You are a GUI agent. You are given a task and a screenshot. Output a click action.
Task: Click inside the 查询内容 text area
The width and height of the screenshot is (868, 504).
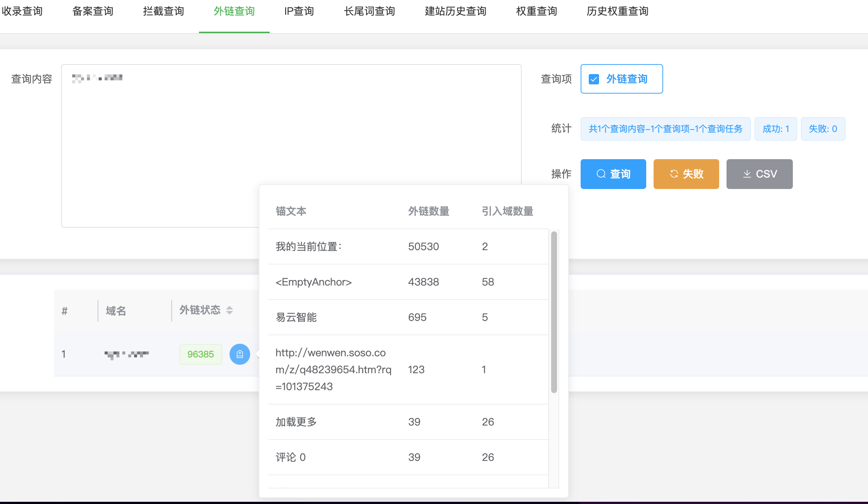(291, 146)
